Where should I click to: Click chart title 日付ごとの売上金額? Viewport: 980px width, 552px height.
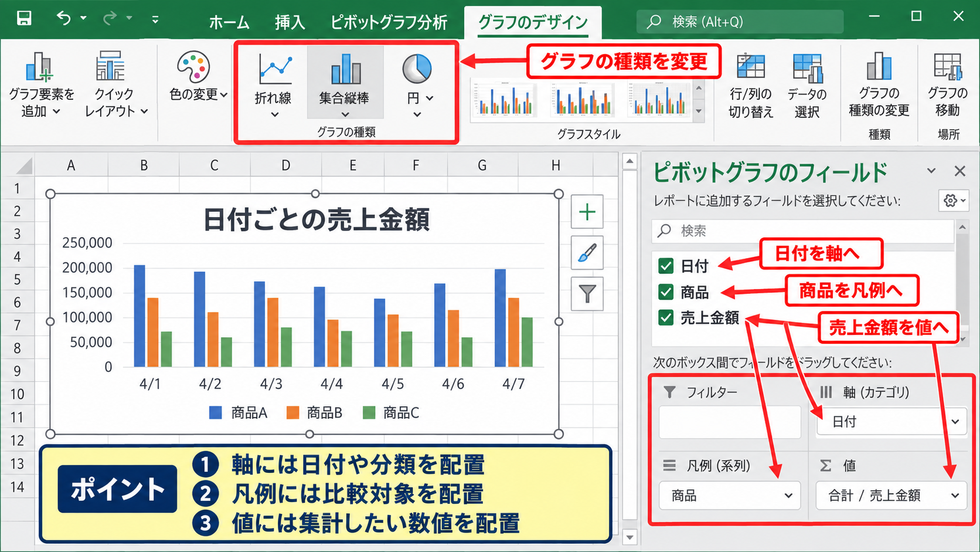click(x=317, y=219)
